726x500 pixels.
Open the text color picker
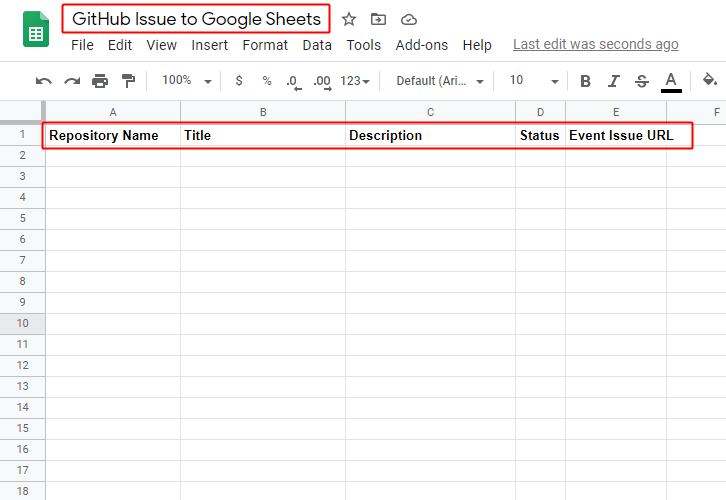(671, 82)
